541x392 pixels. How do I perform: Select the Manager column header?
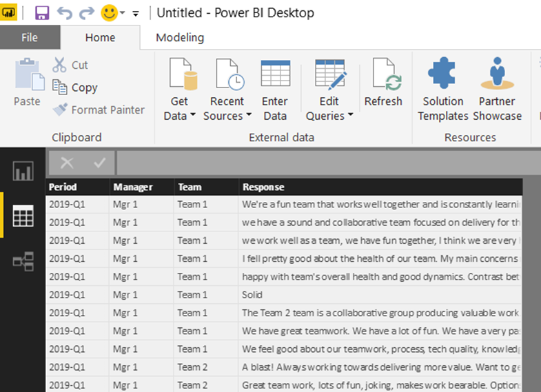(x=141, y=187)
